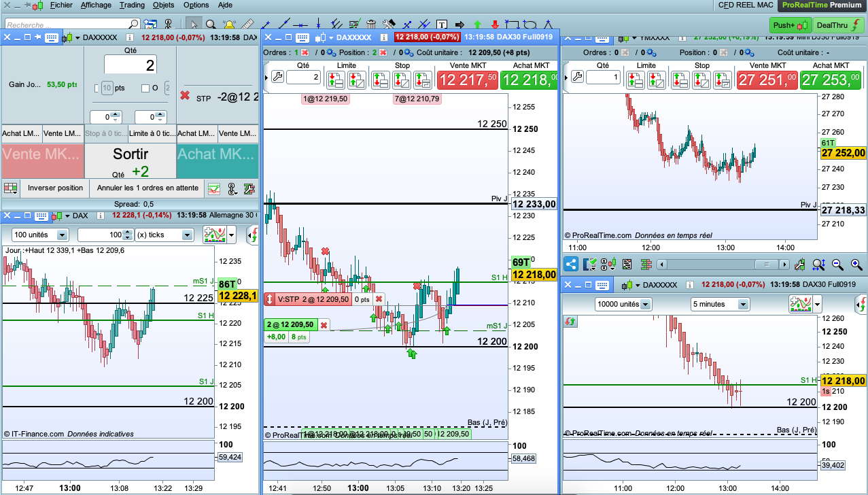The width and height of the screenshot is (868, 495).
Task: Click Annuler les 1 ordres en attente
Action: tap(147, 188)
